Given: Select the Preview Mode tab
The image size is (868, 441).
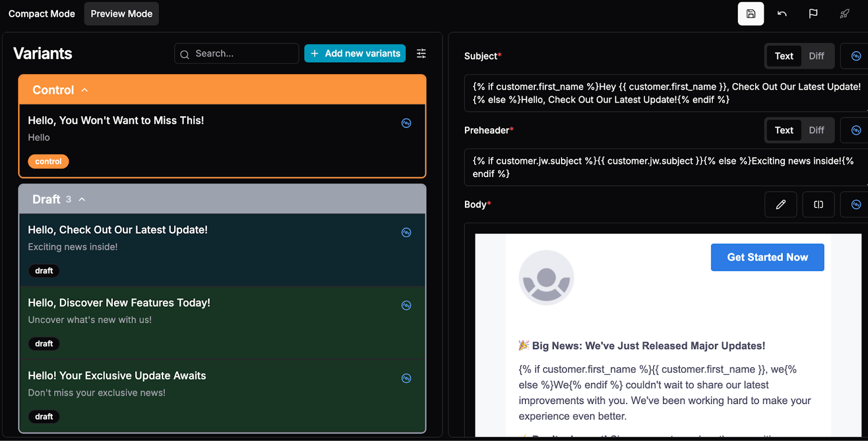Looking at the screenshot, I should click(x=122, y=14).
